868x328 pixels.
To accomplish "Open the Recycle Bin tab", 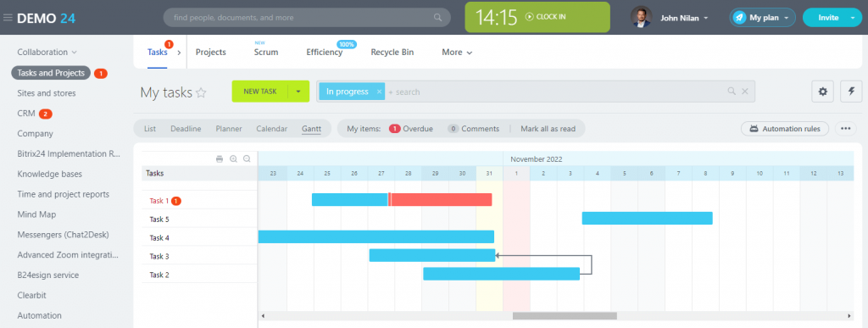I will [x=392, y=52].
